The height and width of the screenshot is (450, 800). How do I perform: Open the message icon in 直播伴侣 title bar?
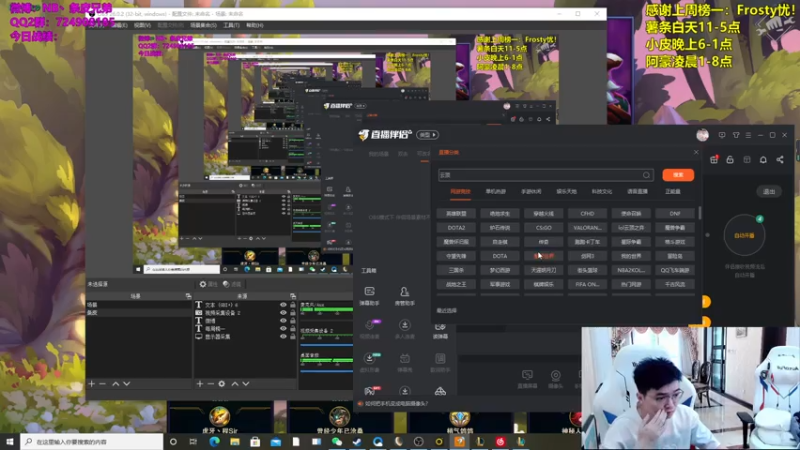[722, 135]
